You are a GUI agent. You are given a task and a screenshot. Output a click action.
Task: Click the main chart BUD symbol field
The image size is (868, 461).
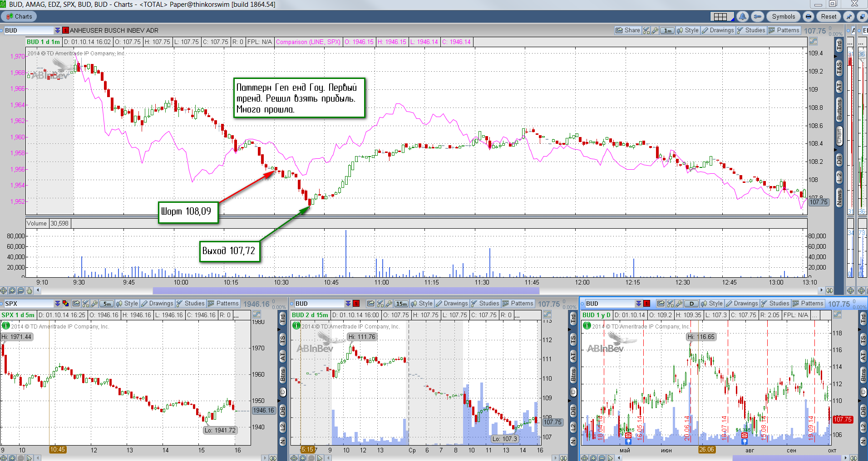click(x=29, y=30)
